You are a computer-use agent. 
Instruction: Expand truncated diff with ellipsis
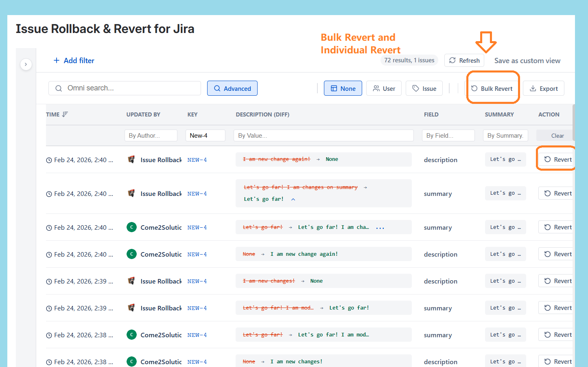pos(380,228)
